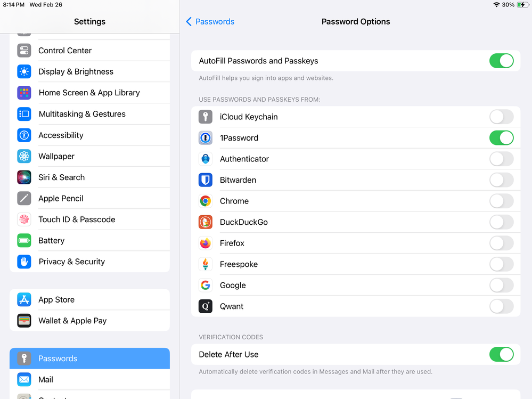This screenshot has width=532, height=399.
Task: Tap the Siri & Search icon
Action: [24, 177]
